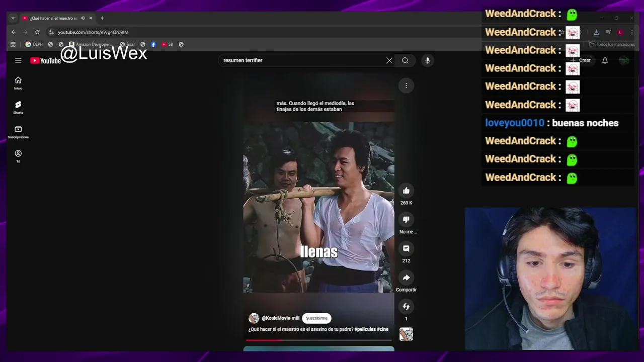Screen dimensions: 644x362
Task: Open the iscar bookmark
Action: tap(127, 44)
